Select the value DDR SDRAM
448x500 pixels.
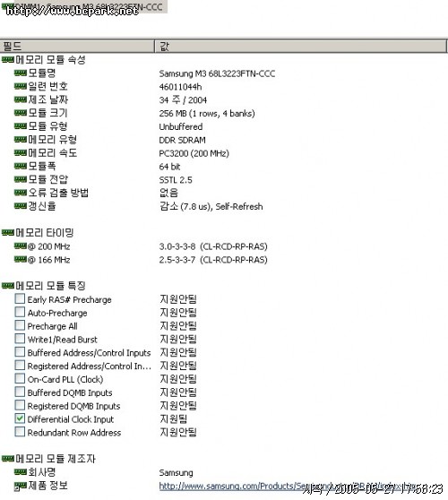[183, 140]
